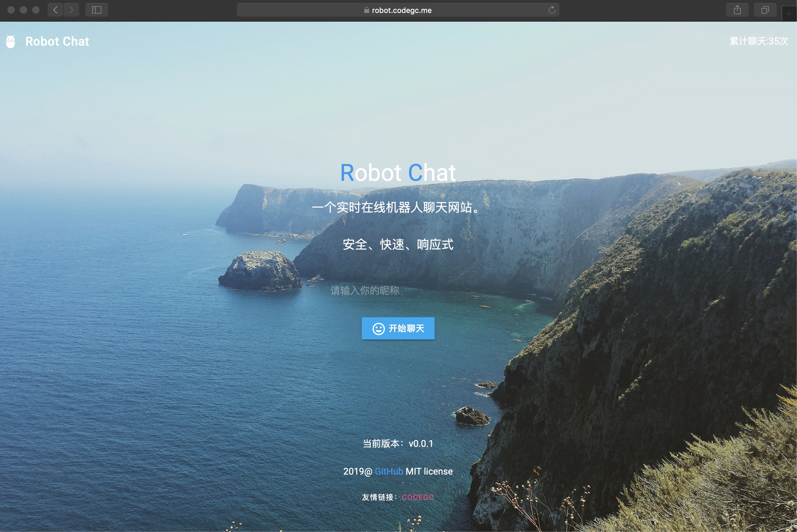
Task: Click the large Robot Chat center heading
Action: coord(398,173)
